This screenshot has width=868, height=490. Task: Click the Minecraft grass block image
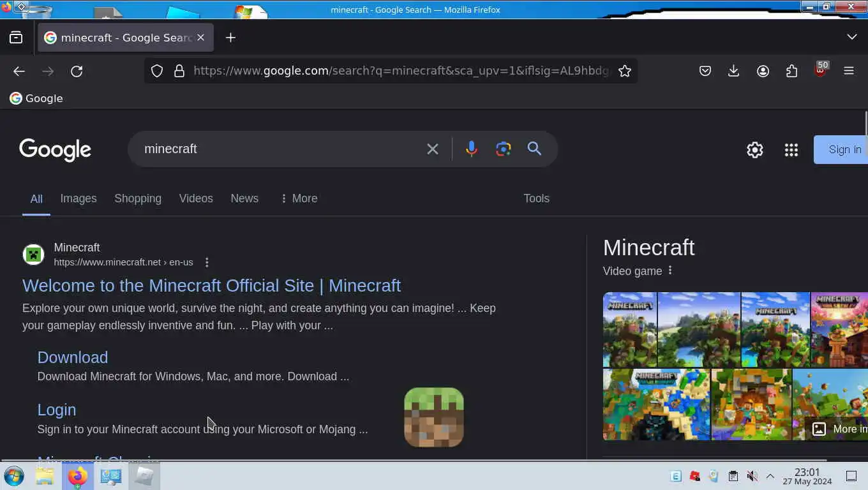point(434,417)
